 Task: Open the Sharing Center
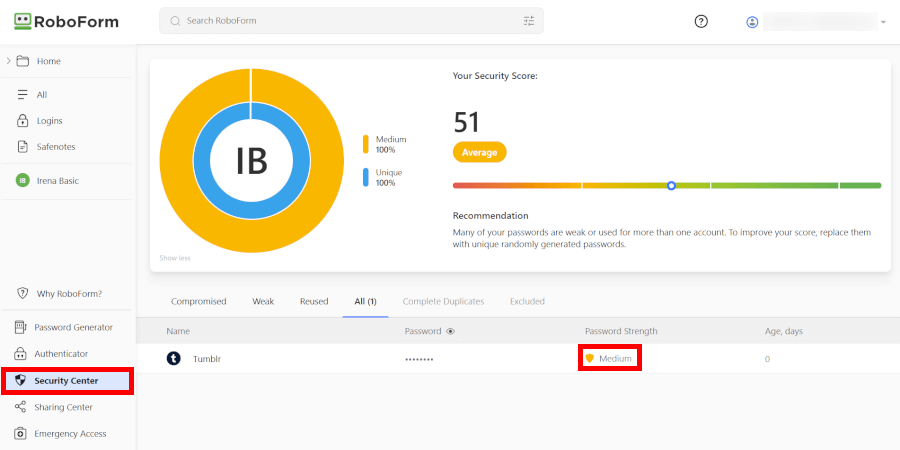coord(63,407)
